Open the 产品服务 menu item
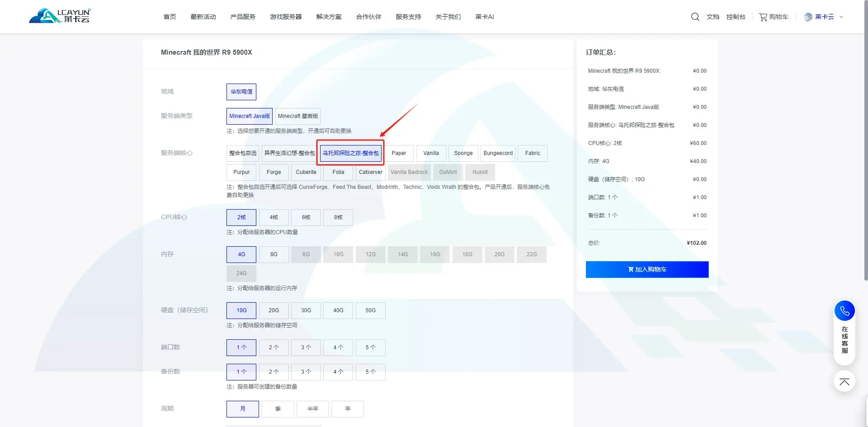Screen dimensions: 868x427 click(x=243, y=17)
